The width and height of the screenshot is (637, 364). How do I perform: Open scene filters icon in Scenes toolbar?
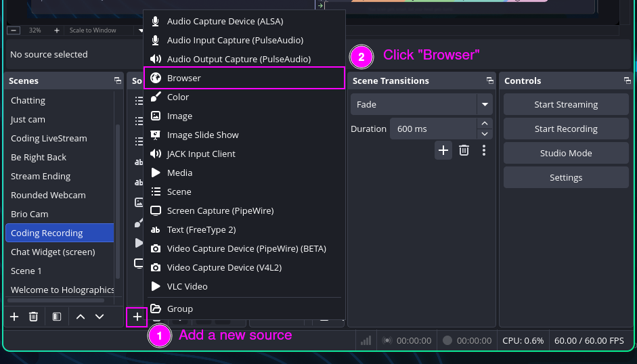pos(57,317)
